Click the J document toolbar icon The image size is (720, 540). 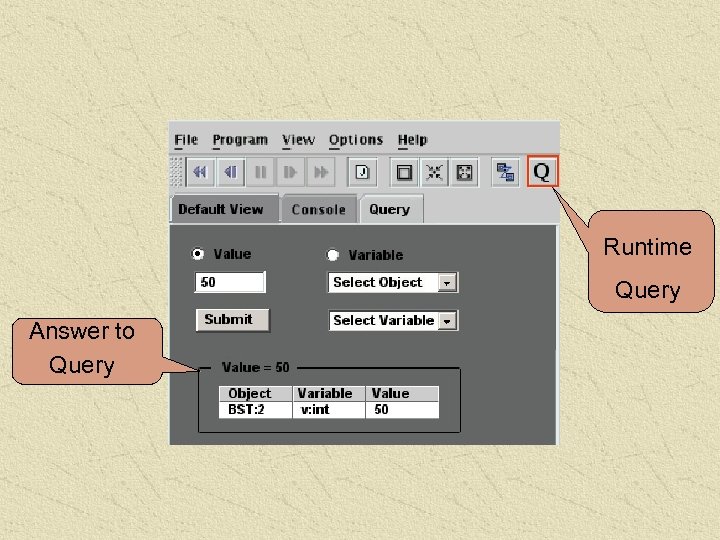pos(362,172)
